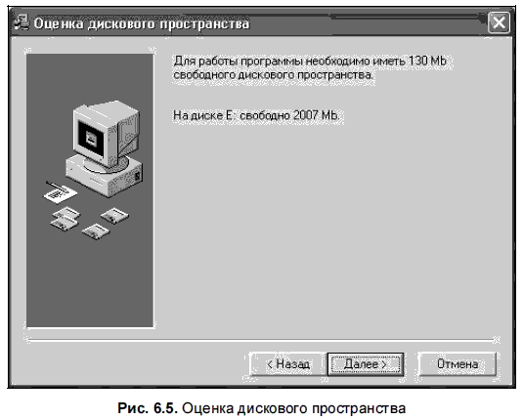Click the installer icon in title bar

pos(22,22)
